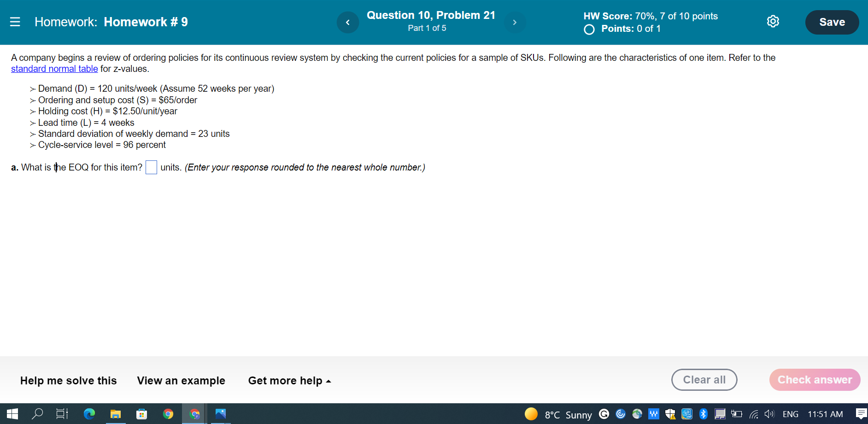This screenshot has width=868, height=424.
Task: Go to the previous question using left chevron
Action: point(348,22)
